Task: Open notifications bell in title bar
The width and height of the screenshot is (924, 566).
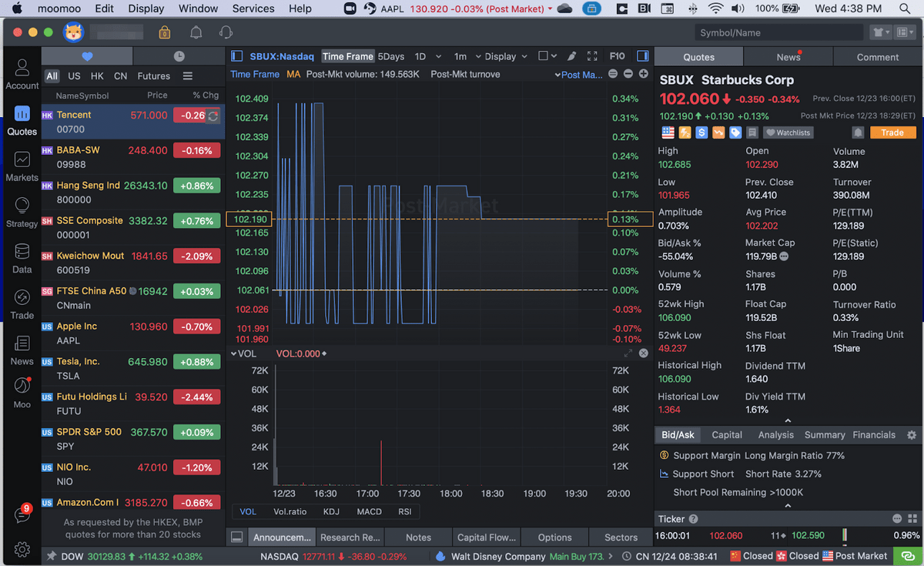Action: 196,32
